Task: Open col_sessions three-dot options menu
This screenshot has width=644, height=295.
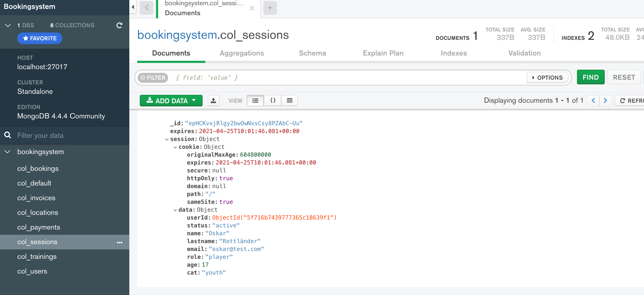Action: coord(120,242)
